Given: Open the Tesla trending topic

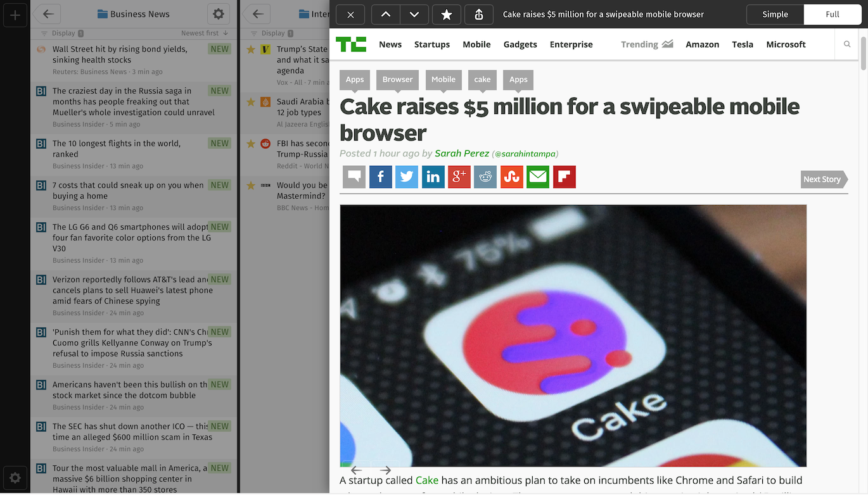Looking at the screenshot, I should click(x=743, y=44).
